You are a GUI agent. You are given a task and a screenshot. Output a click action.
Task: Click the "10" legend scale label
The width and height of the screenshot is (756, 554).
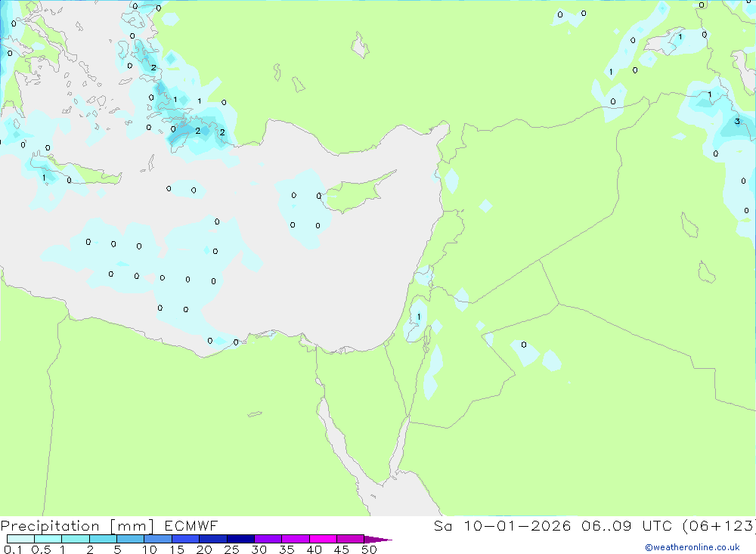click(x=150, y=549)
